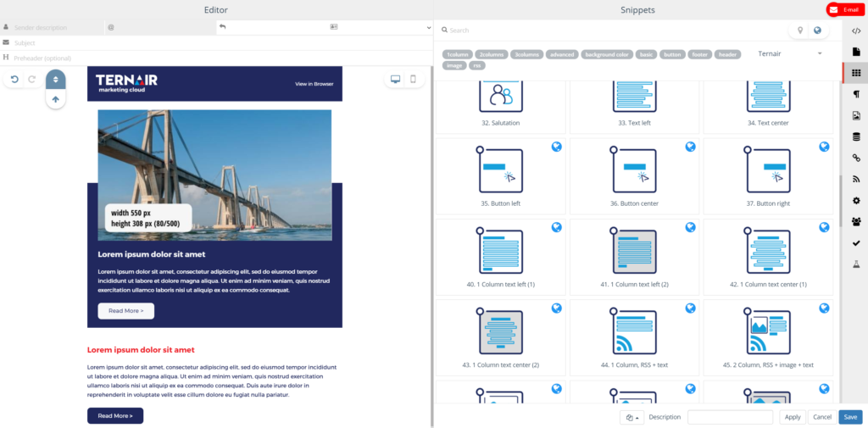
Task: Select the 34. Text center snippet
Action: tap(768, 107)
